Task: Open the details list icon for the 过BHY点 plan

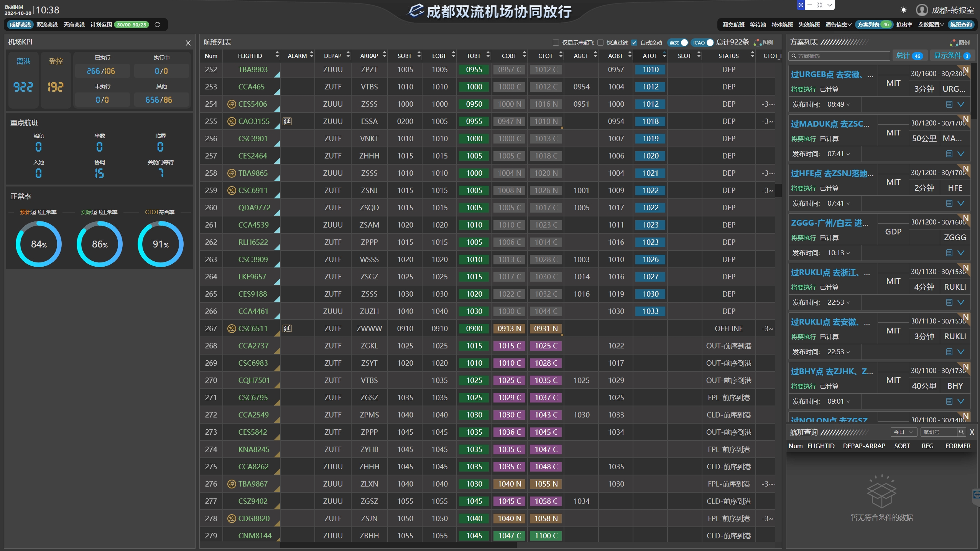Action: [949, 401]
